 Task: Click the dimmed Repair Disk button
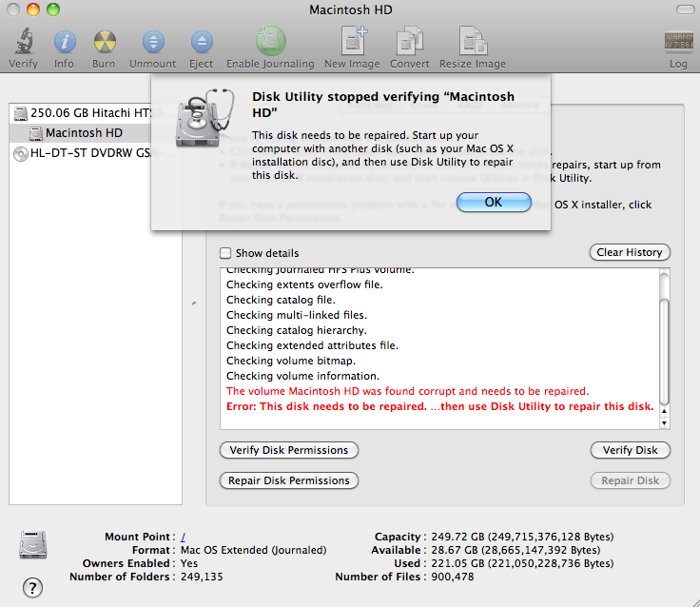tap(630, 480)
